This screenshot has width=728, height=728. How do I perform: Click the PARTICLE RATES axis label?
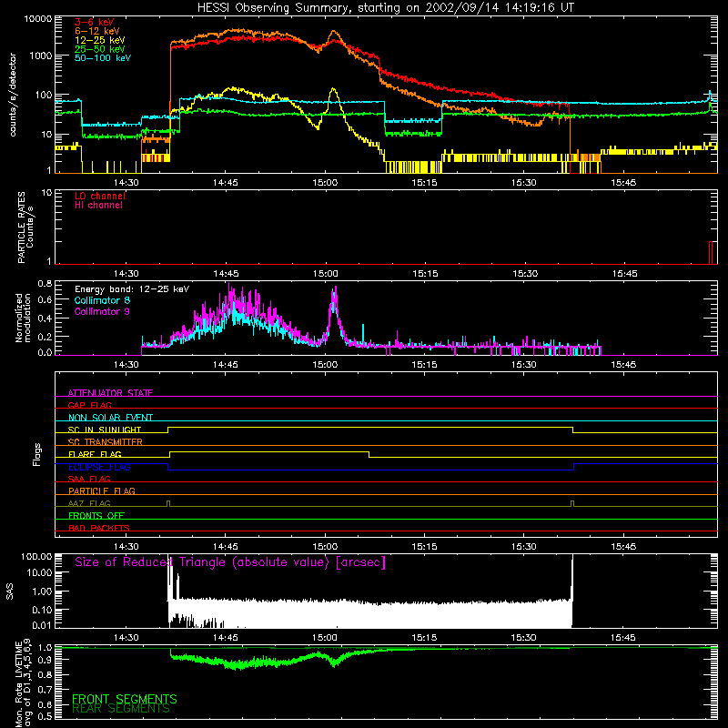(25, 227)
